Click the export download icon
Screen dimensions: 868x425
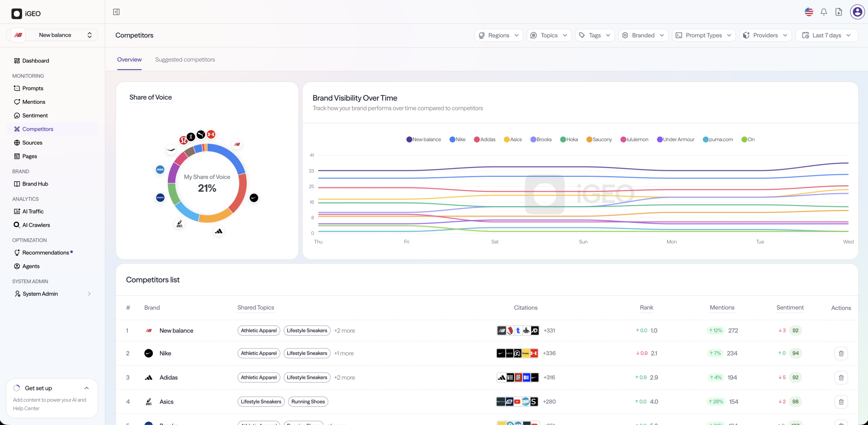(x=839, y=12)
